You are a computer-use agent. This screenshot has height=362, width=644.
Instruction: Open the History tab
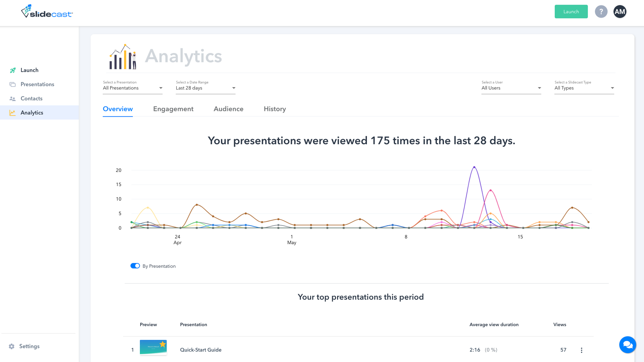pos(275,109)
